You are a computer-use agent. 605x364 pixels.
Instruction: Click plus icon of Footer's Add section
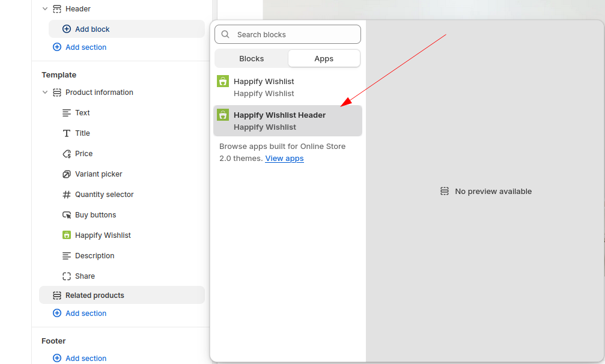pyautogui.click(x=56, y=358)
